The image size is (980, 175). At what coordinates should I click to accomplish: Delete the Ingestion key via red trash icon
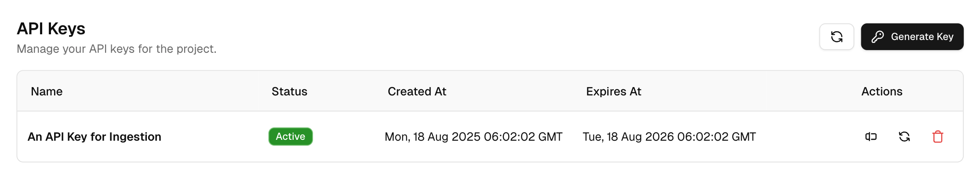(938, 137)
